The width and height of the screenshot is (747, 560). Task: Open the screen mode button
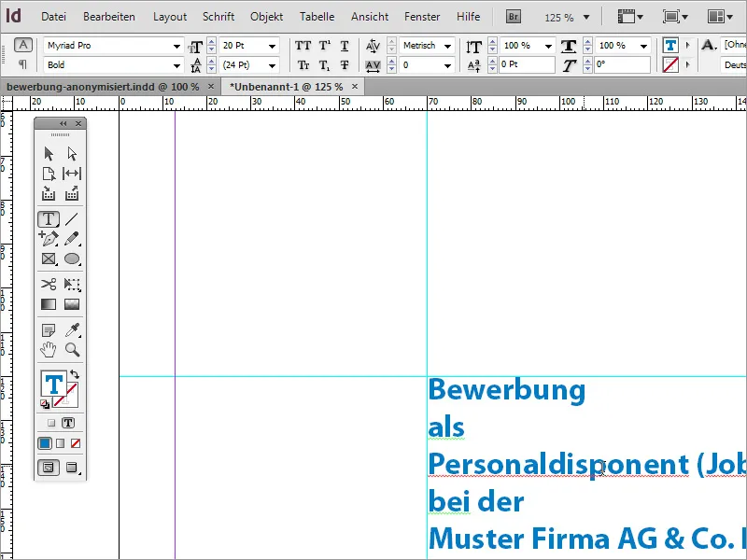675,17
